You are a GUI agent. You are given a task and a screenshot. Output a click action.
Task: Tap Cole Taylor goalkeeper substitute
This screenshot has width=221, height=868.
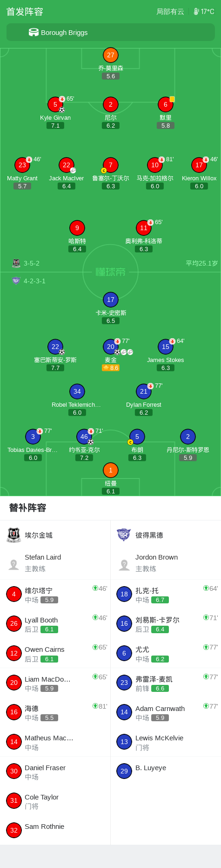point(55,801)
